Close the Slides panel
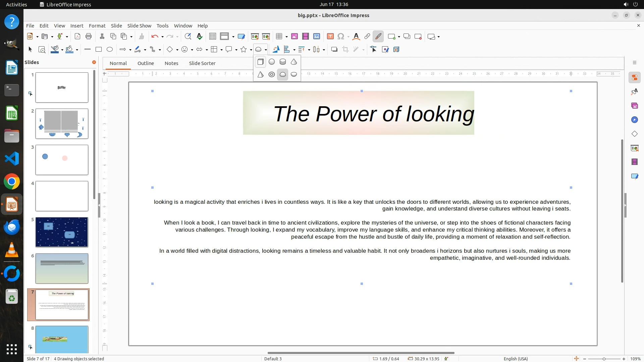 click(x=94, y=62)
